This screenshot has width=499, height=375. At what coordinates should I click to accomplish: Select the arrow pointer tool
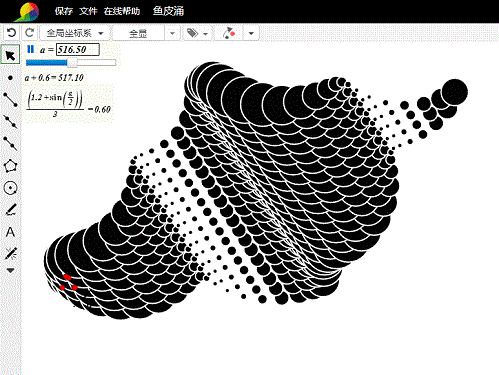tap(10, 55)
